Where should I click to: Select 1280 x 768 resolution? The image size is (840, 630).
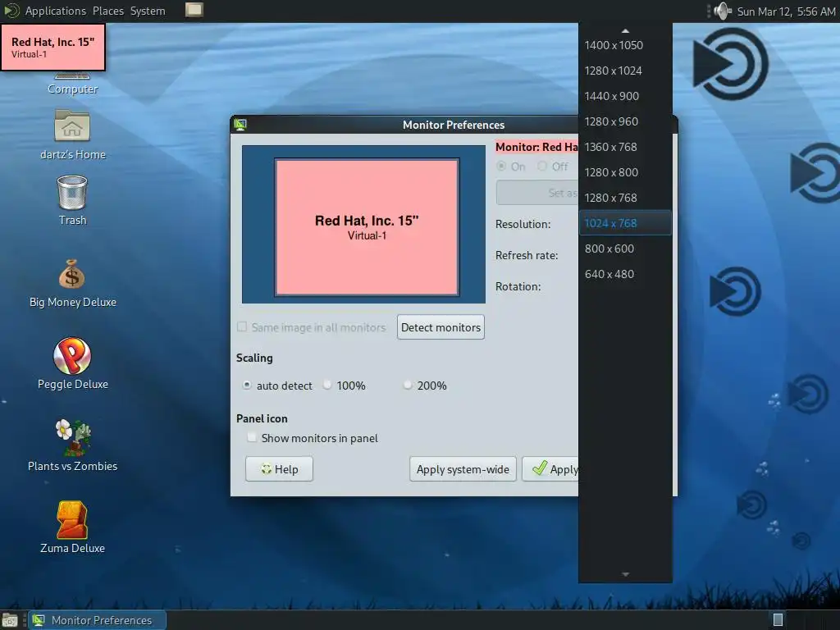[625, 198]
